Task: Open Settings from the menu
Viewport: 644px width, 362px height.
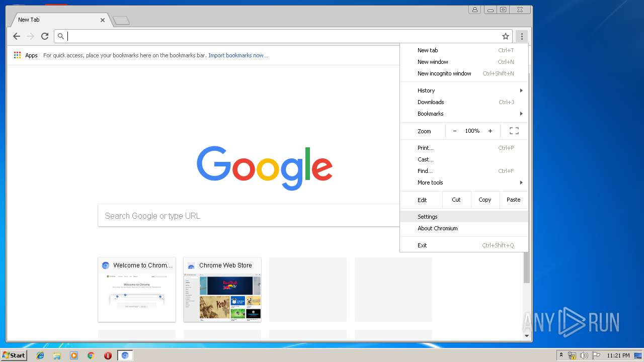Action: pyautogui.click(x=464, y=217)
